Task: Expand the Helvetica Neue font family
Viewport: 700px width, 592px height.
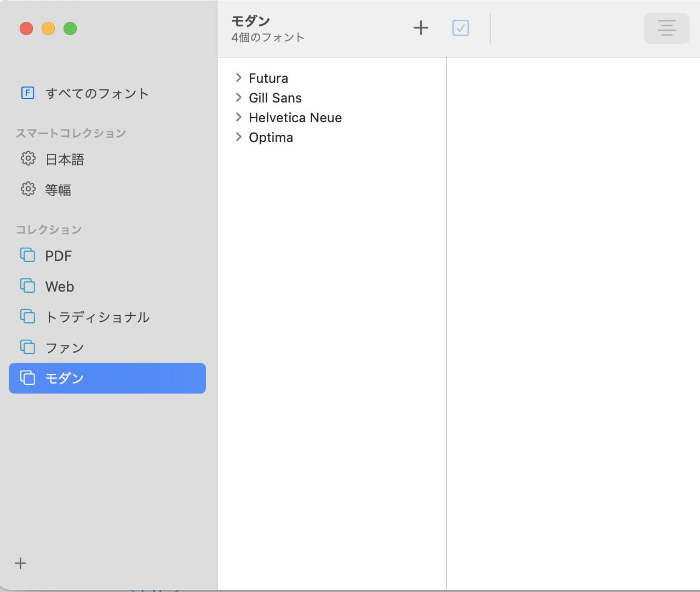Action: 239,117
